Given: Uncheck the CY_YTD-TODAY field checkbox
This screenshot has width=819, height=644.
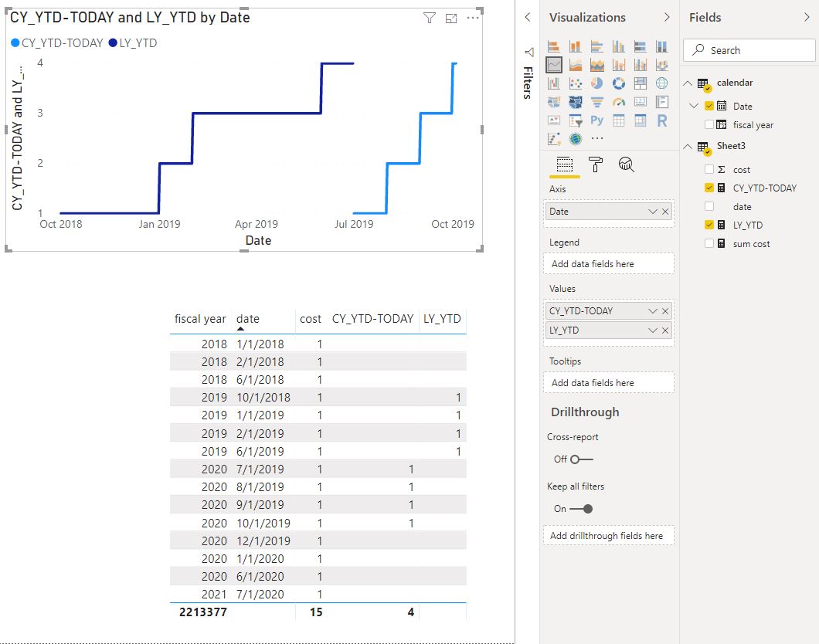Looking at the screenshot, I should pyautogui.click(x=709, y=188).
